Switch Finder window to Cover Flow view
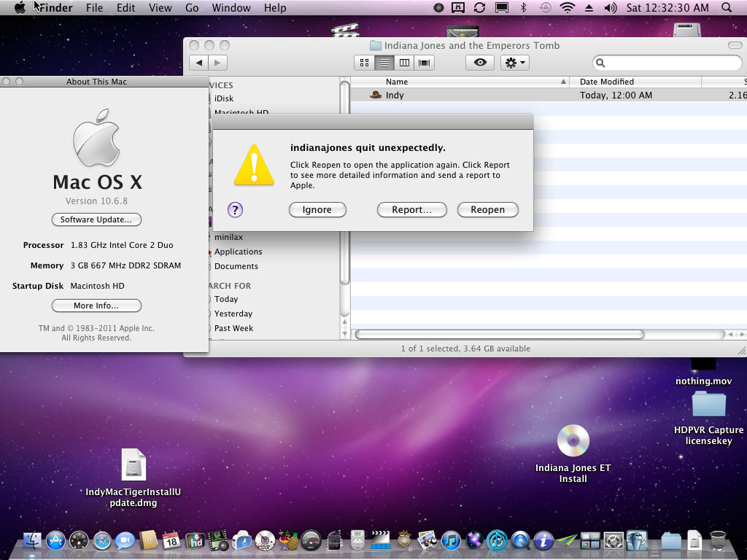The width and height of the screenshot is (747, 560). (x=424, y=63)
